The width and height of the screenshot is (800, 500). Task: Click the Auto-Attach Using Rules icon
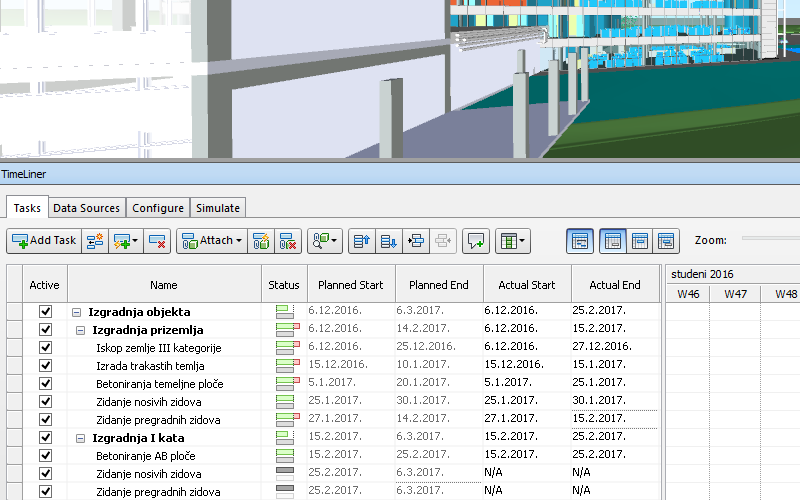pos(261,240)
